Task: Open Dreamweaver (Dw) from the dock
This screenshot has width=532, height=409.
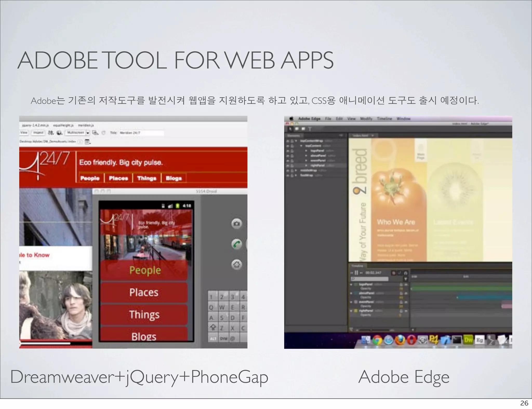Action: coord(468,340)
